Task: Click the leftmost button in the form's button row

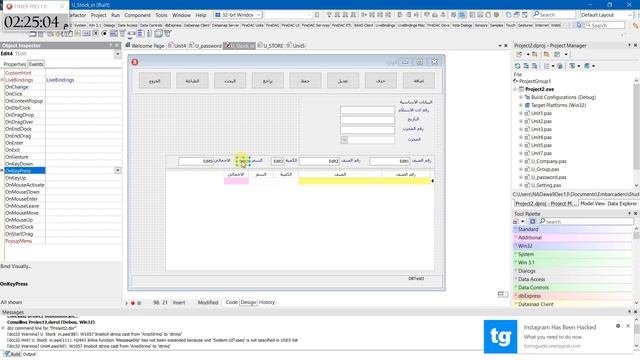Action: pyautogui.click(x=155, y=81)
